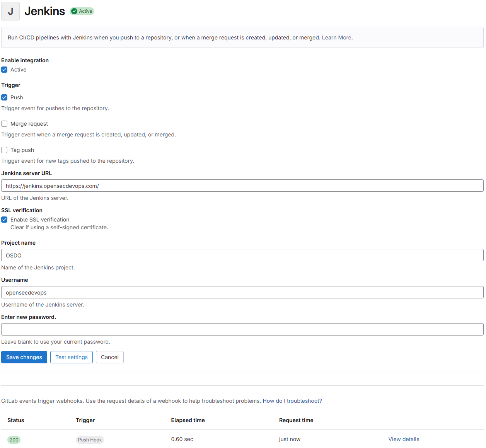
Task: Click 'Leave blank to use your current password' text
Action: (56, 342)
